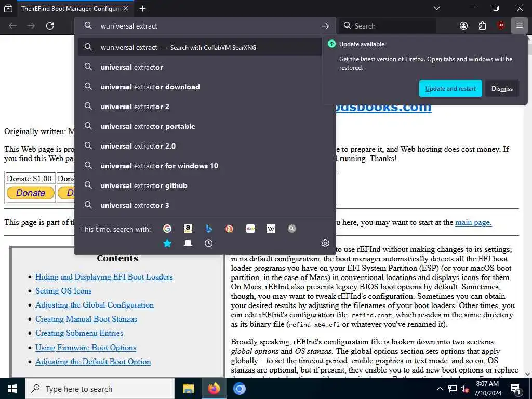Screen dimensions: 532x399
Task: Open 'Using Firmware Boot Options' link
Action: [86, 348]
